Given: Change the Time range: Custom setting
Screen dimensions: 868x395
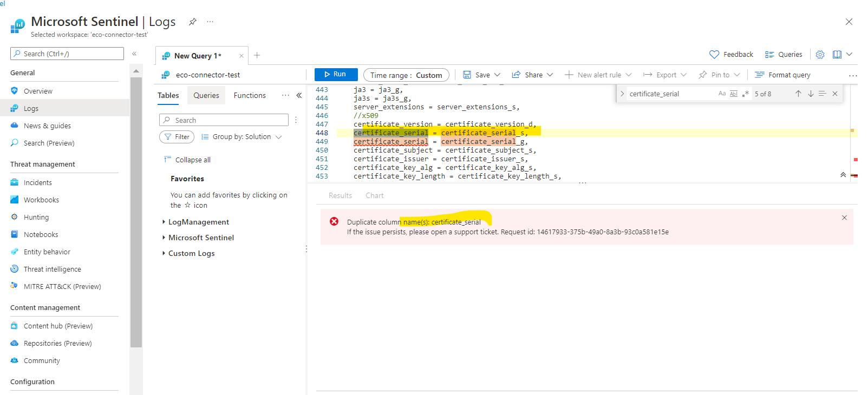Looking at the screenshot, I should tap(406, 75).
